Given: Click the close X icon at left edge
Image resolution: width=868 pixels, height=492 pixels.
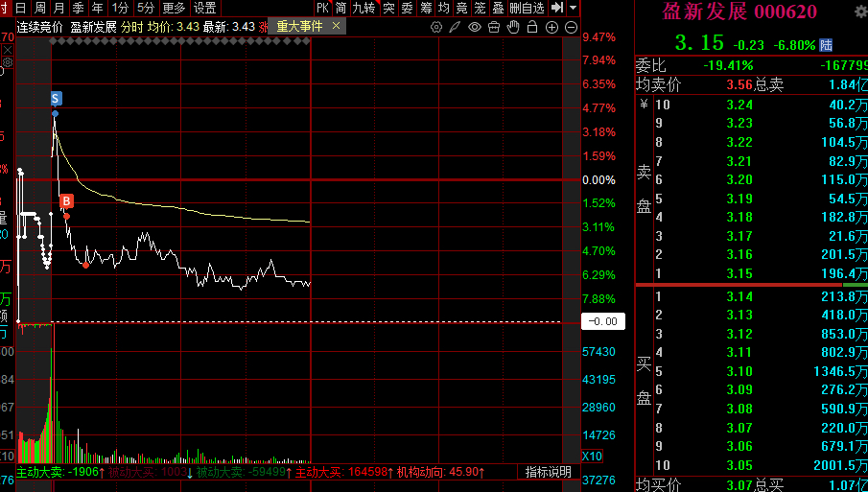Looking at the screenshot, I should pyautogui.click(x=8, y=51).
